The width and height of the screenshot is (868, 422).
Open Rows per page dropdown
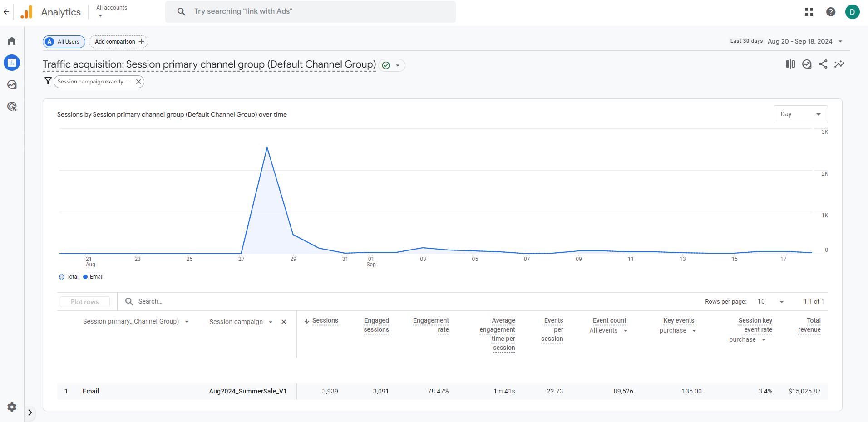(771, 302)
